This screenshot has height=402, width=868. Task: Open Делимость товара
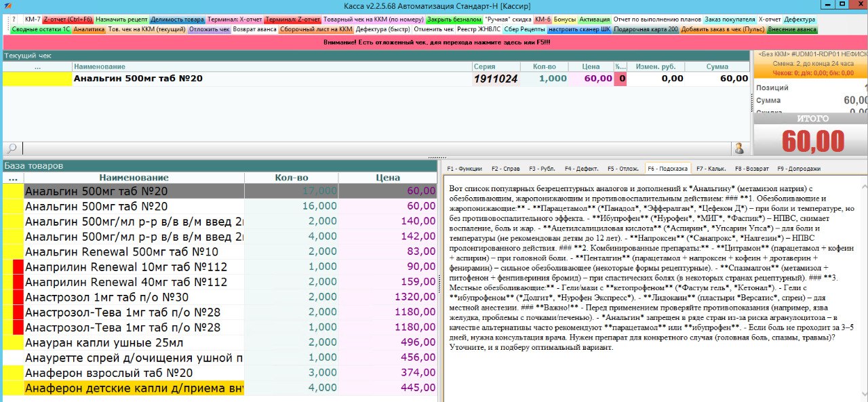pyautogui.click(x=177, y=20)
